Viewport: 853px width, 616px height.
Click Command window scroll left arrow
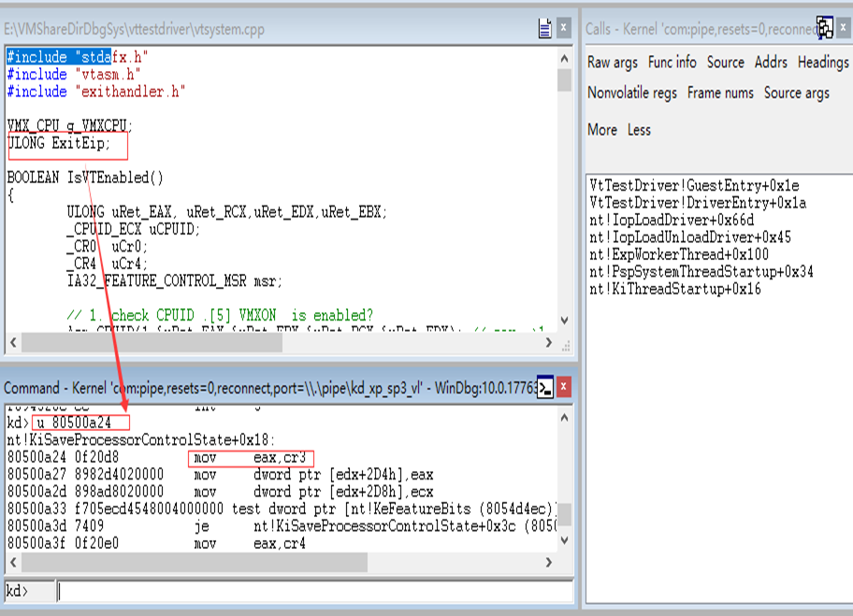(x=13, y=562)
